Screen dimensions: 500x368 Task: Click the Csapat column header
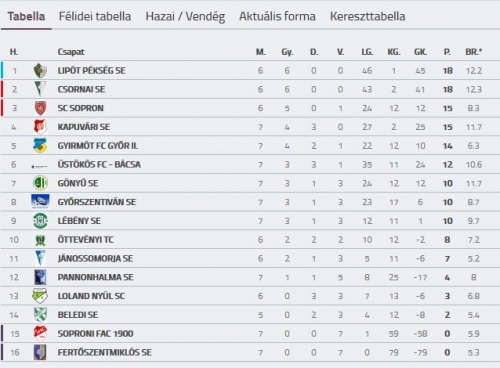71,52
